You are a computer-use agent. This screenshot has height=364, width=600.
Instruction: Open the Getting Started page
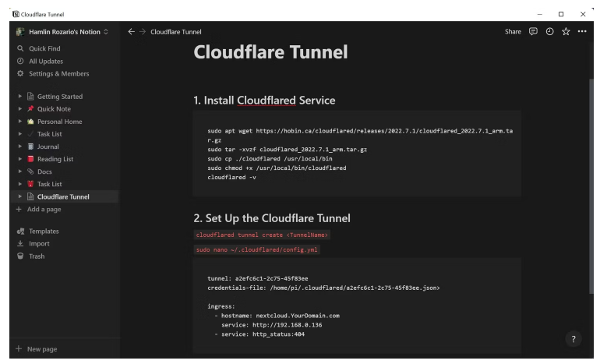pos(60,97)
